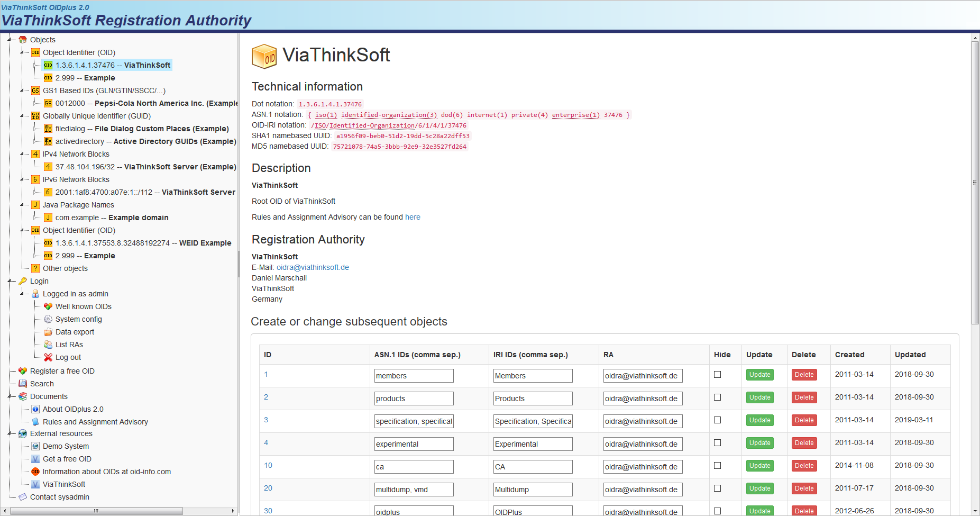Image resolution: width=980 pixels, height=516 pixels.
Task: Tick the Hide checkbox in the ca row
Action: coord(717,466)
